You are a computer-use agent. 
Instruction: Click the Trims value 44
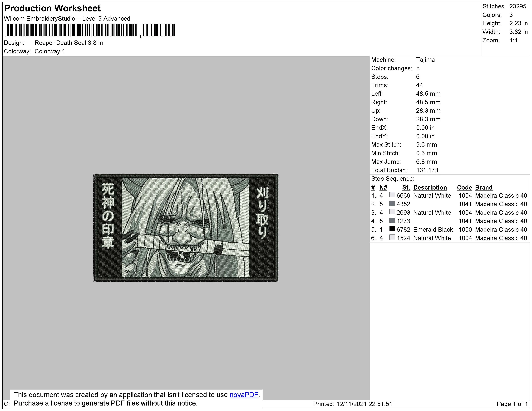(419, 85)
